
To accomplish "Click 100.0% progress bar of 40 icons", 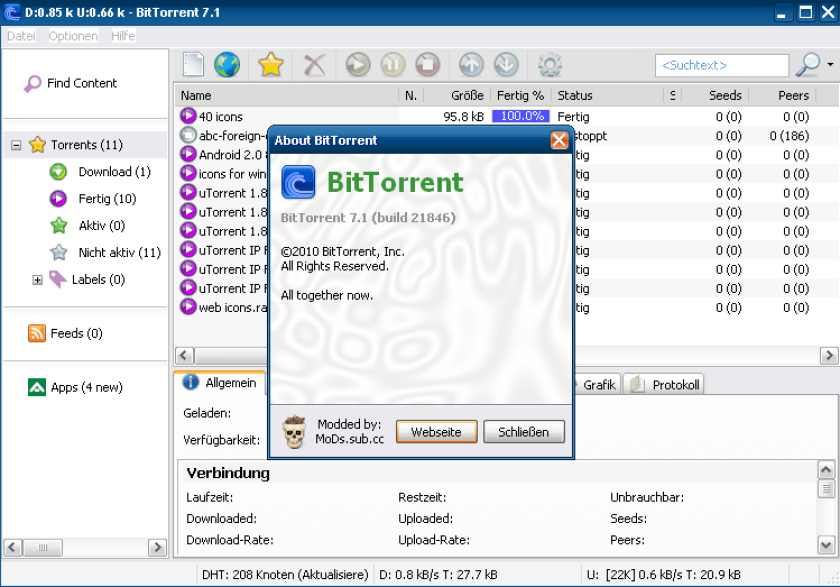I will click(521, 116).
